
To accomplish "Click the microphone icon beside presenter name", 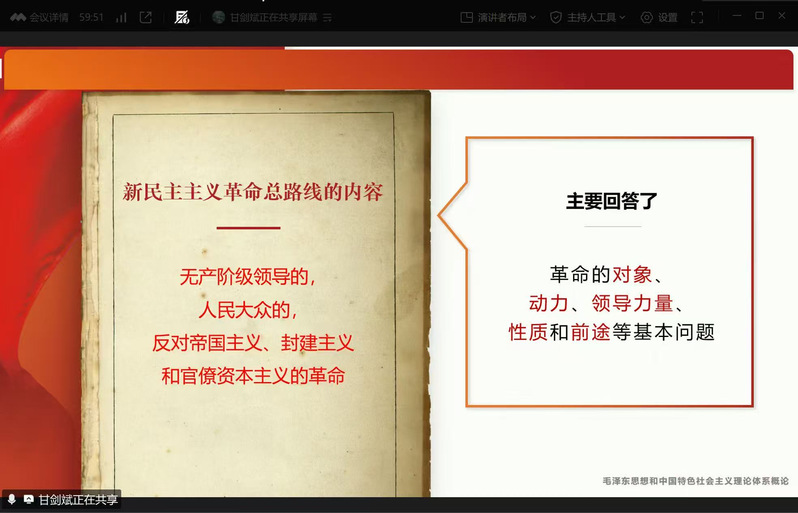I will coord(11,499).
